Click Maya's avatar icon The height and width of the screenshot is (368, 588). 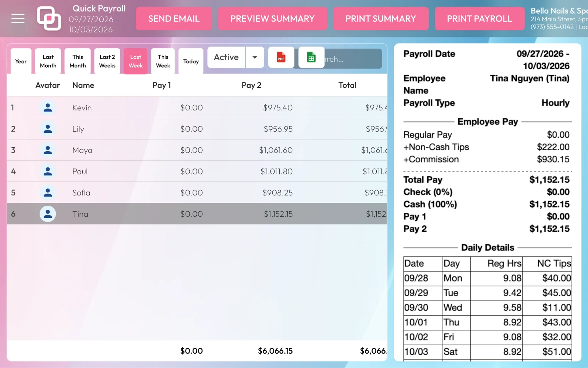48,150
